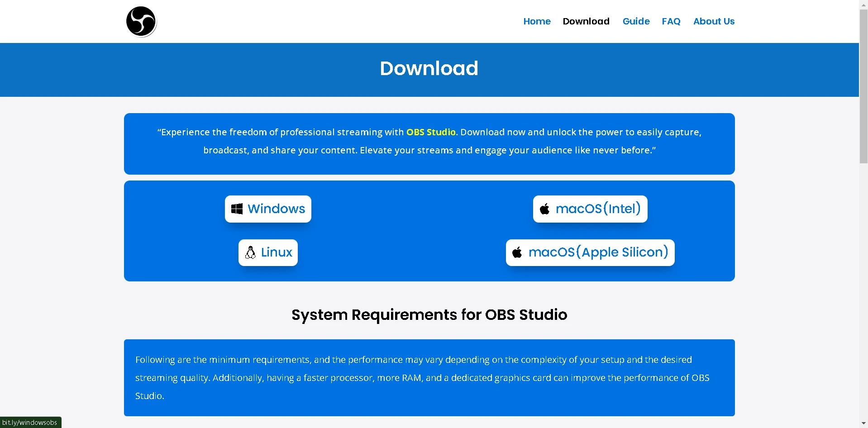Image resolution: width=868 pixels, height=428 pixels.
Task: Click the Apple icon beside Apple Silicon
Action: 517,252
